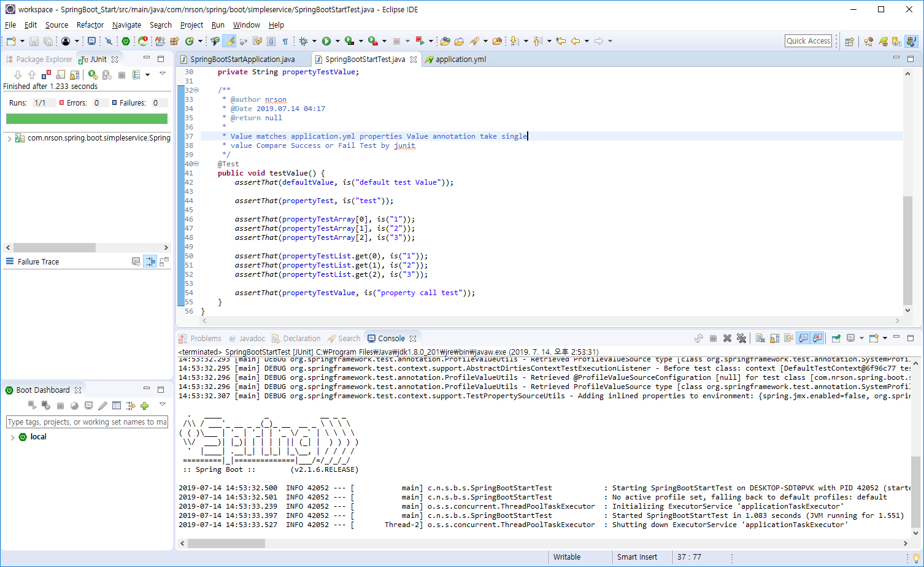Toggle Block Selection Mode in toolbar
The height and width of the screenshot is (567, 924).
pos(271,41)
